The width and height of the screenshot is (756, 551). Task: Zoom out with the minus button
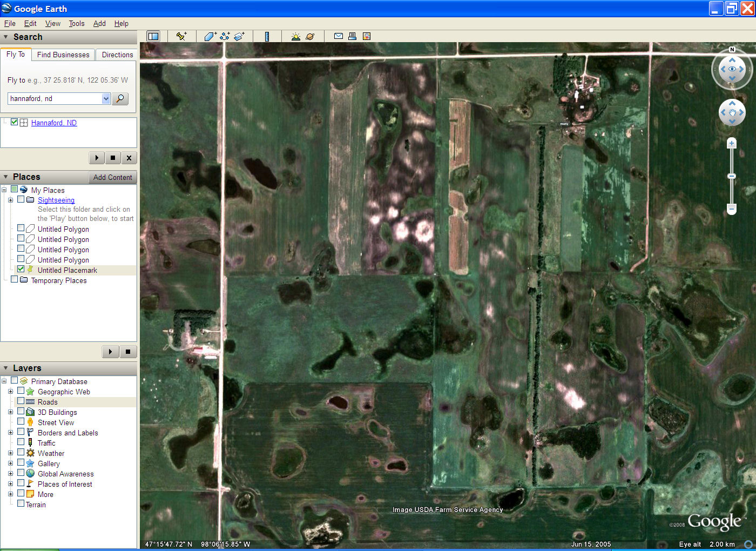coord(732,209)
